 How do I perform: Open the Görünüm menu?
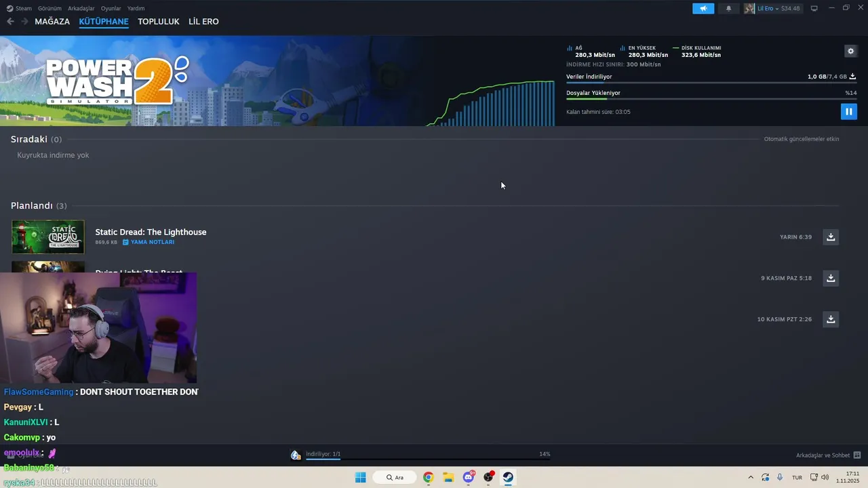coord(50,8)
